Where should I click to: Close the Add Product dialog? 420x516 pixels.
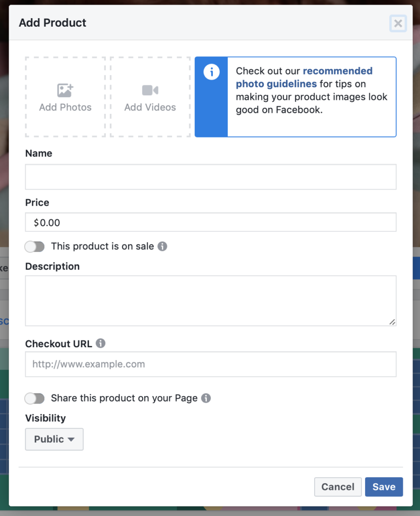pos(398,23)
